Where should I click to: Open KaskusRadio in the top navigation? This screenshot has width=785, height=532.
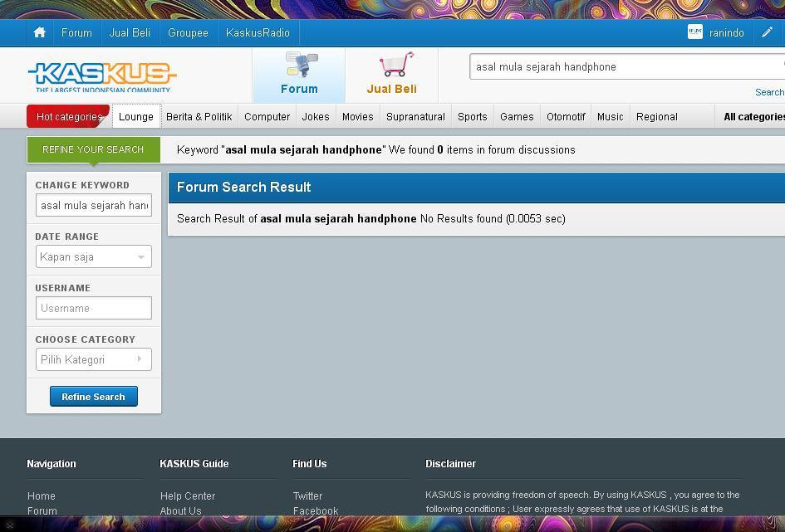point(258,32)
